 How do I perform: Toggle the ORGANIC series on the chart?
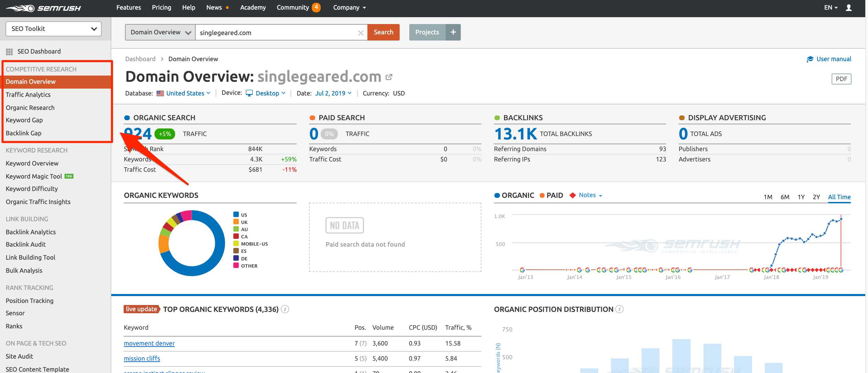[514, 195]
